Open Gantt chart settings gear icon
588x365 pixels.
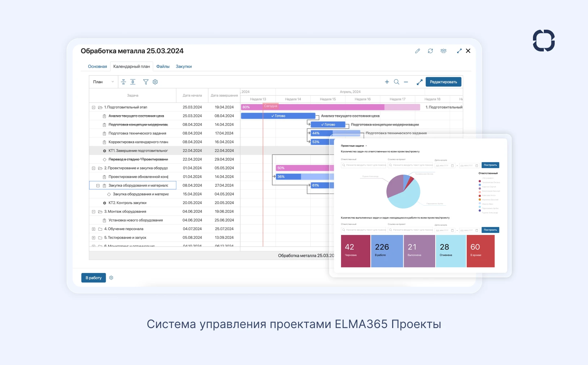click(x=155, y=82)
